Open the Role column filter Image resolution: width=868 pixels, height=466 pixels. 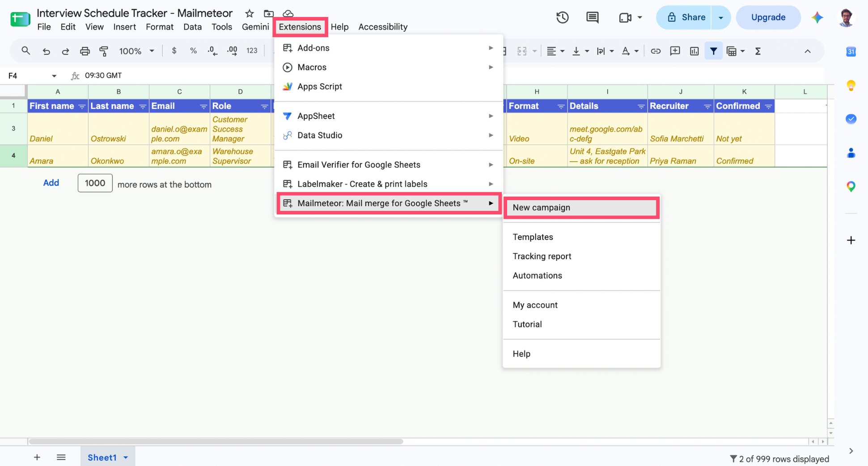(264, 106)
